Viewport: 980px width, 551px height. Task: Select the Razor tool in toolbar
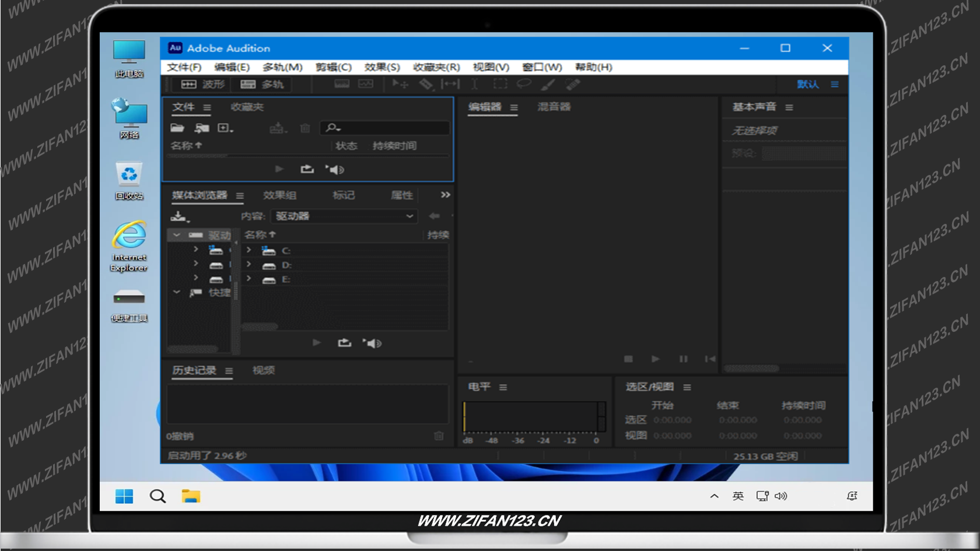click(x=426, y=84)
